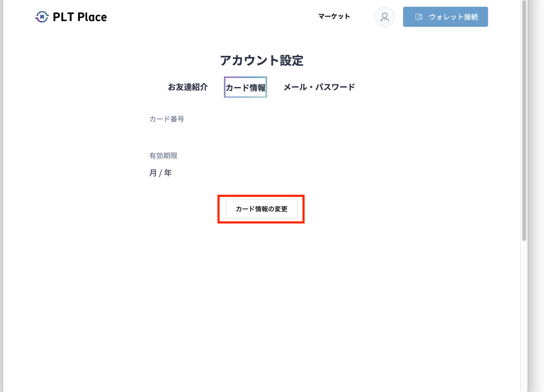Click the slash between 月 and 年
Viewport: 544px width, 392px height.
160,173
